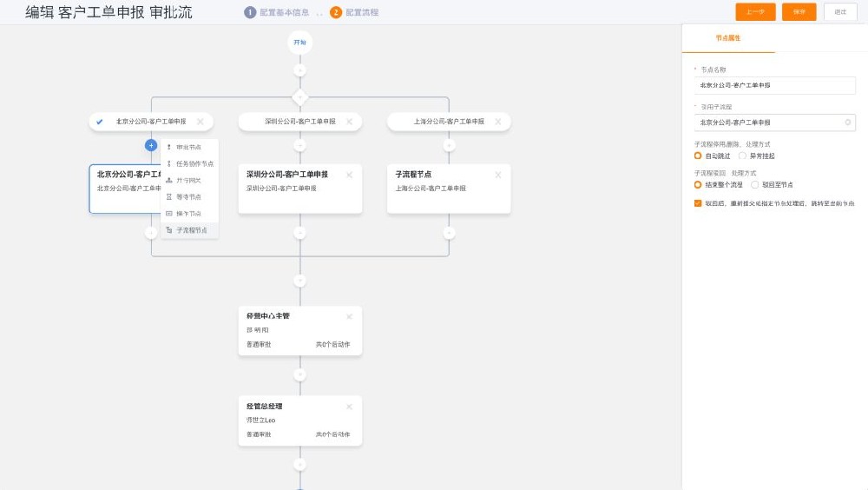Click the 节点名称 input field
Viewport: 868px width, 490px height.
tap(774, 85)
